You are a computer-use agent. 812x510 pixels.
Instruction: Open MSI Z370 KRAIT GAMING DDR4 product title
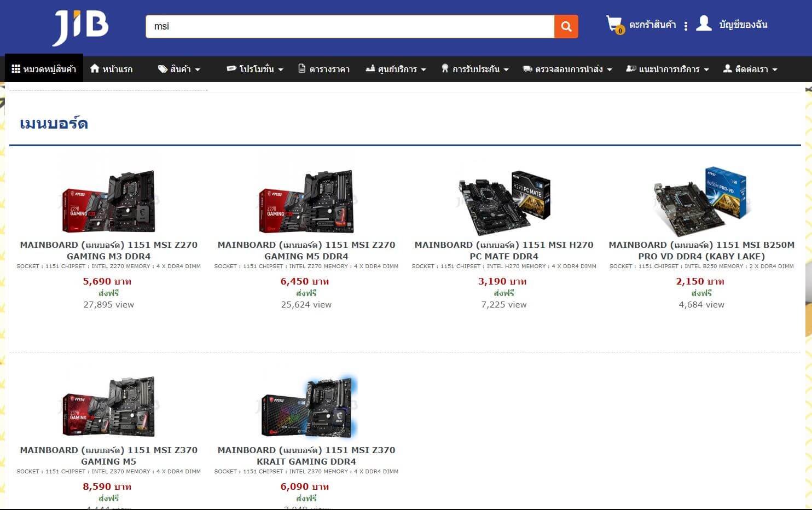click(x=306, y=456)
